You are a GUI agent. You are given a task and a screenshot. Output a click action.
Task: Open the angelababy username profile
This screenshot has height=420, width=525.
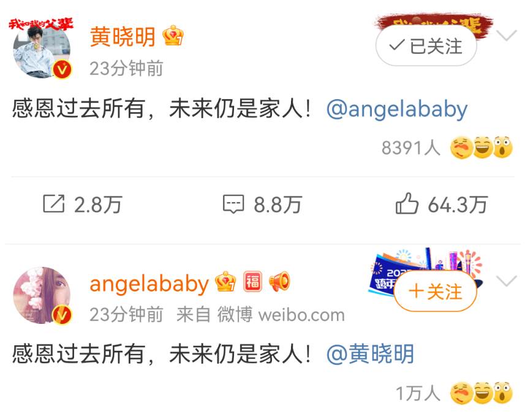tap(149, 284)
